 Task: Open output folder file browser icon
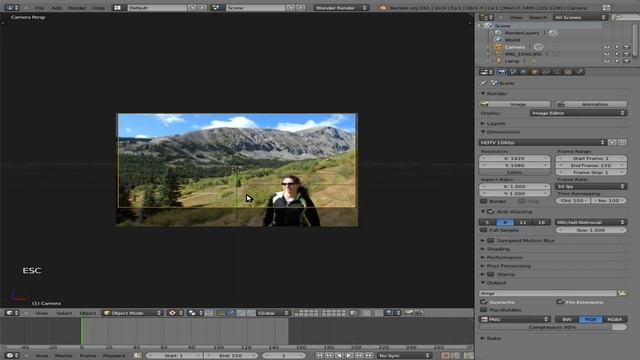pos(622,293)
